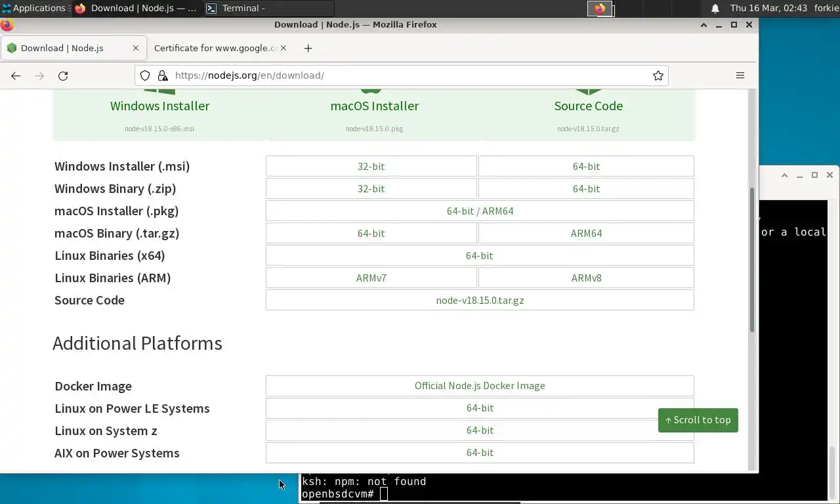The image size is (840, 504).
Task: Minimize the background Terminal window
Action: pyautogui.click(x=799, y=175)
